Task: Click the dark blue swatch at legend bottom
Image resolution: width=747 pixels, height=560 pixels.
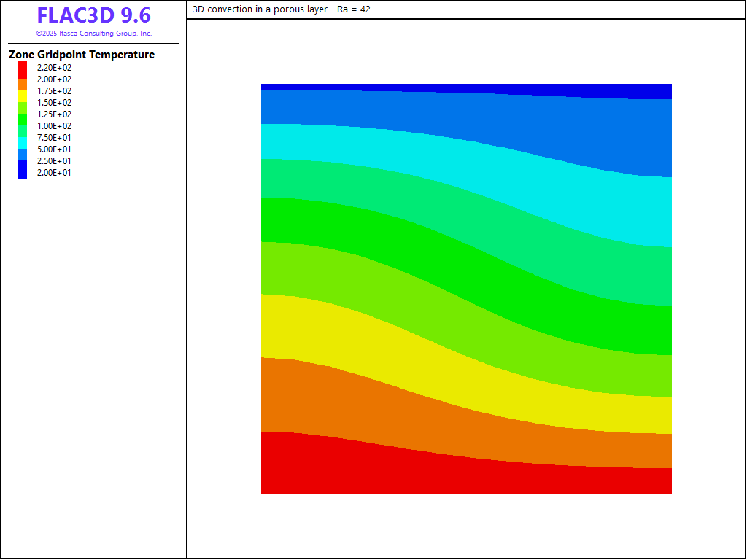Action: pos(23,171)
